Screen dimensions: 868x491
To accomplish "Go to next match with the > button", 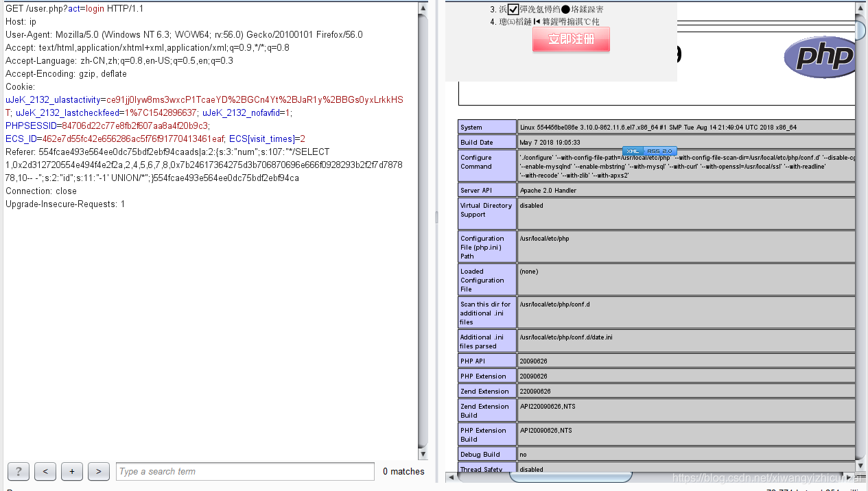I will tap(99, 471).
